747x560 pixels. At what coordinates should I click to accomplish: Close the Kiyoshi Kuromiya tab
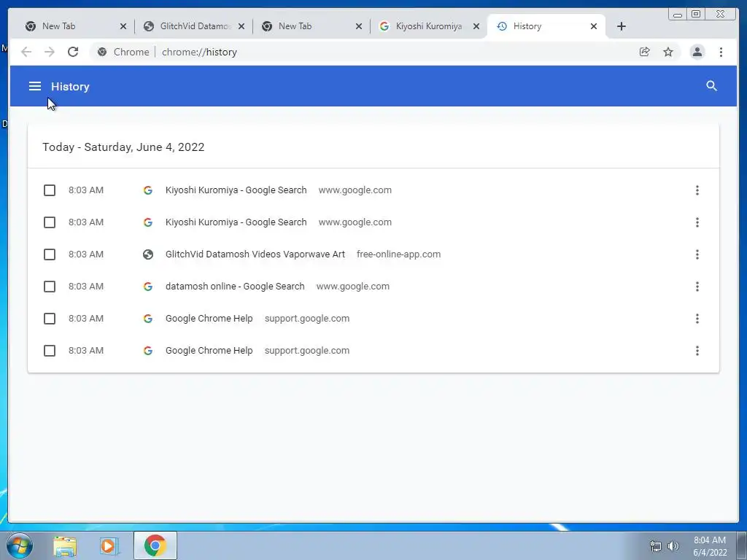476,26
